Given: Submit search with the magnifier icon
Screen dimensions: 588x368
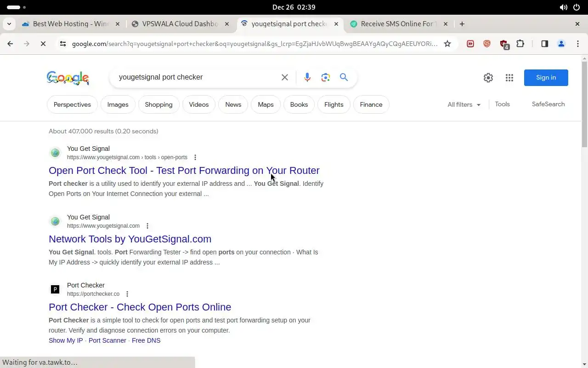Looking at the screenshot, I should pos(344,77).
